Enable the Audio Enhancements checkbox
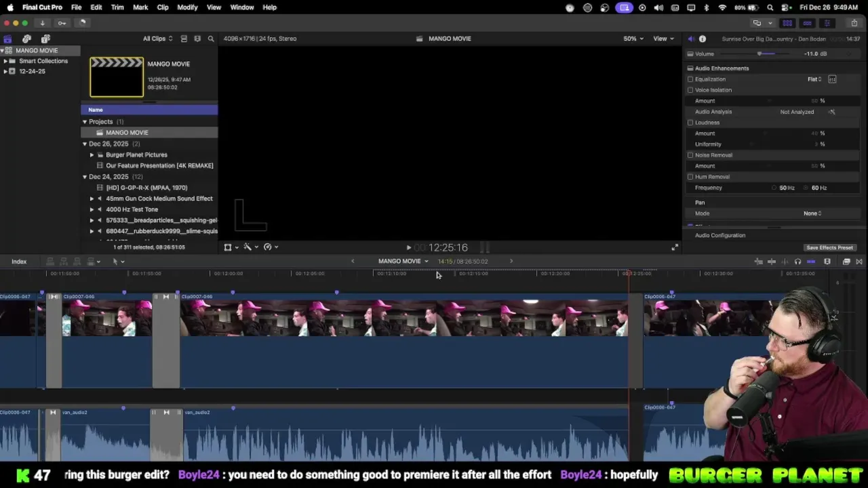Screen dimensions: 868x488 pos(690,68)
